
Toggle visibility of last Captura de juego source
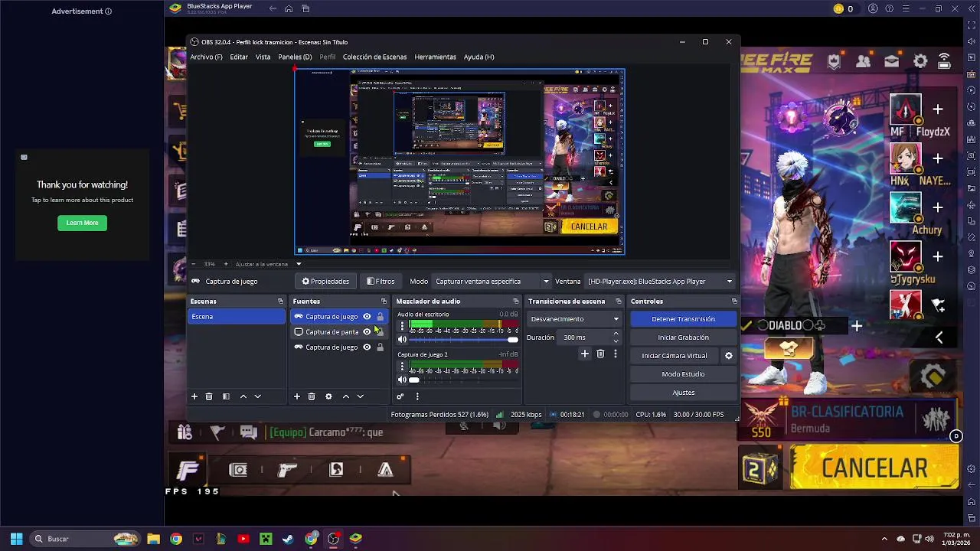click(x=367, y=347)
